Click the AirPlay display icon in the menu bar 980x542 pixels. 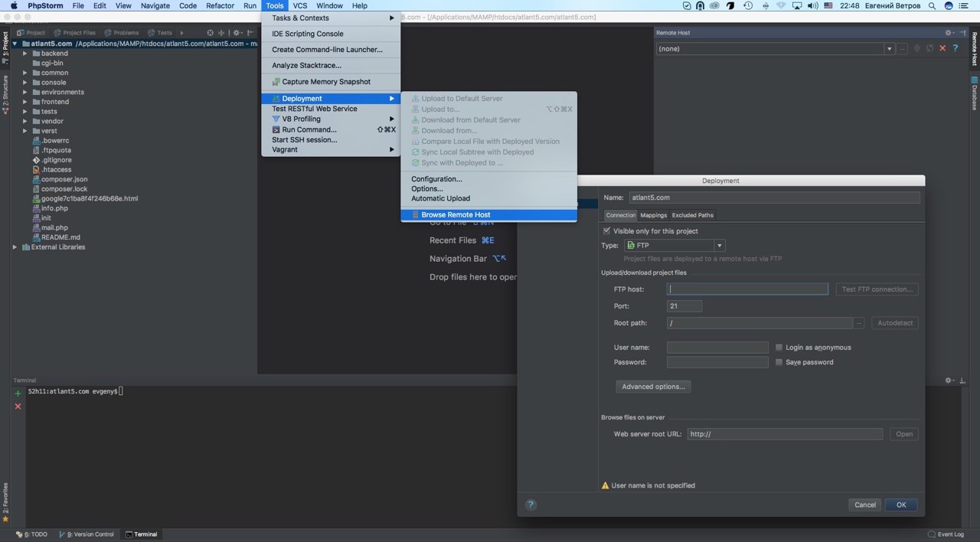click(x=797, y=5)
